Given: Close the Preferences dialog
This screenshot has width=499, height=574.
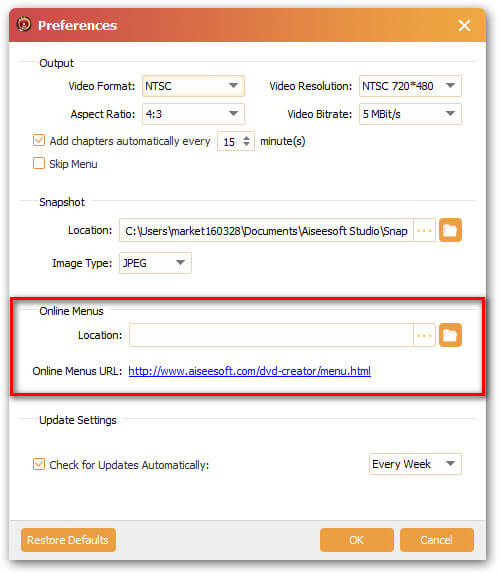Looking at the screenshot, I should click(464, 25).
